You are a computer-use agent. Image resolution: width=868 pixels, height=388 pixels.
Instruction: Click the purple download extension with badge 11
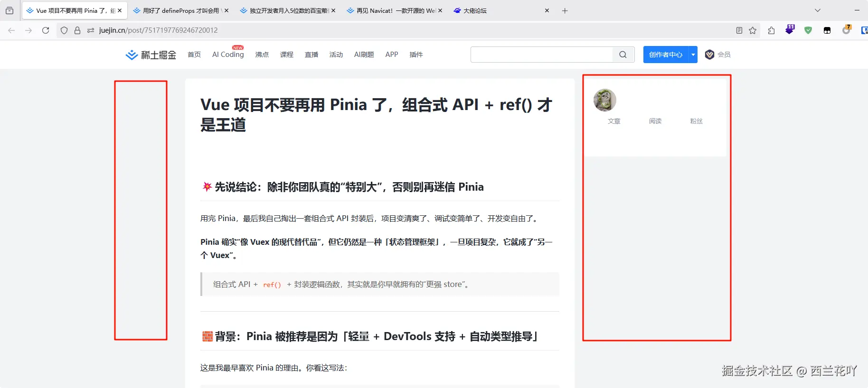pyautogui.click(x=790, y=30)
